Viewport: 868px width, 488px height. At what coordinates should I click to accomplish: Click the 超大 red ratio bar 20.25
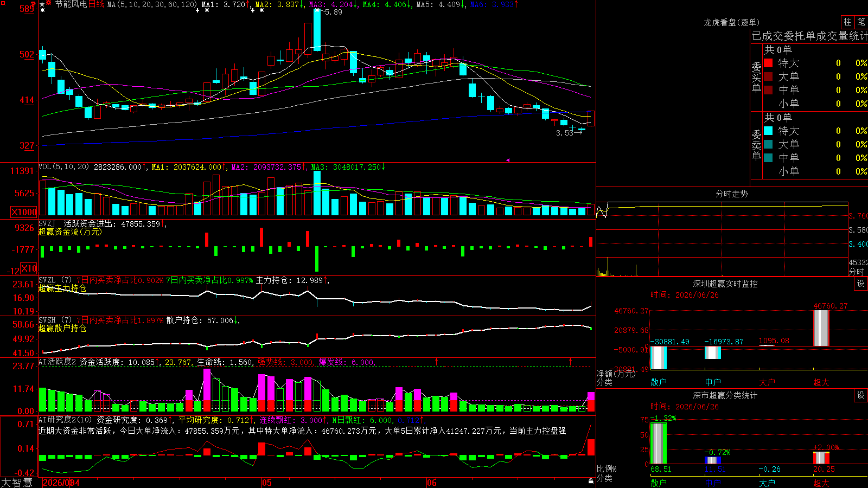pyautogui.click(x=821, y=458)
